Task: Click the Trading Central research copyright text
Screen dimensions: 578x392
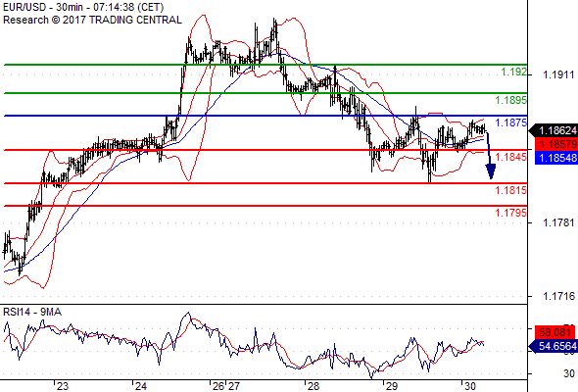Action: pyautogui.click(x=92, y=20)
